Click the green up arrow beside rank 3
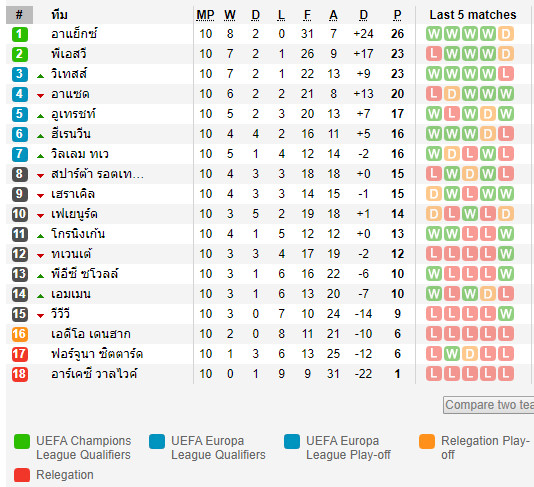 tap(41, 76)
